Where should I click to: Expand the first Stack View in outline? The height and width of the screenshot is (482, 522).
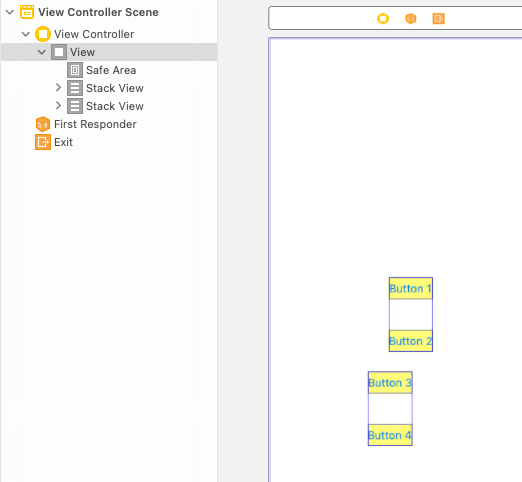(58, 88)
